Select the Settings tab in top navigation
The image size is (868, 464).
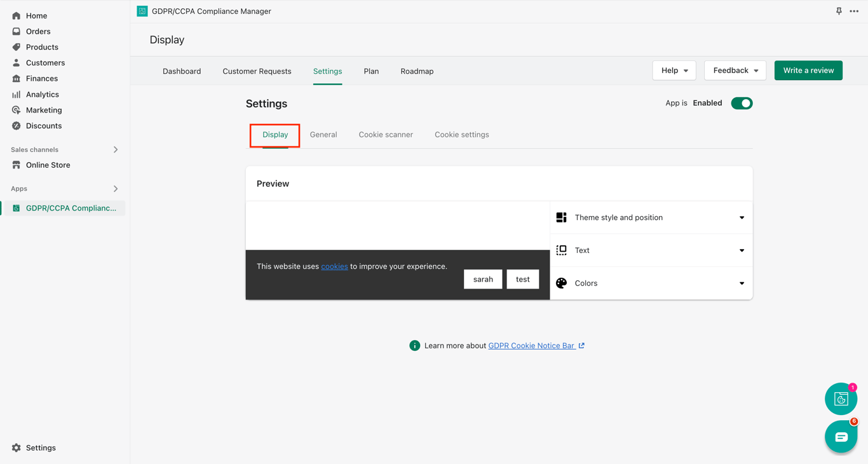tap(328, 71)
